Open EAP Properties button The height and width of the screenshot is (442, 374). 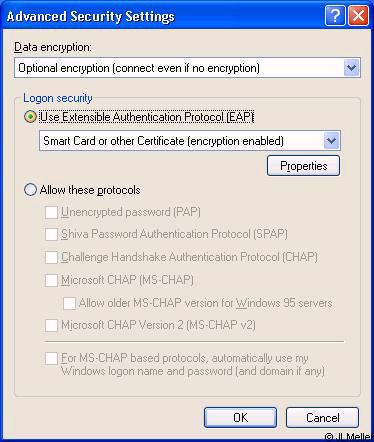pyautogui.click(x=303, y=166)
